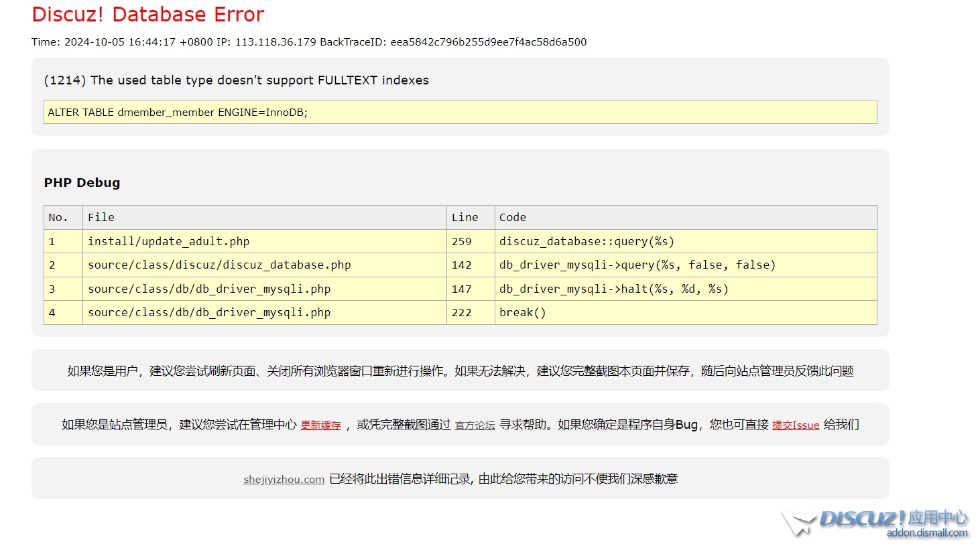The height and width of the screenshot is (550, 980).
Task: Click the ALTER TABLE SQL statement box
Action: pos(460,113)
